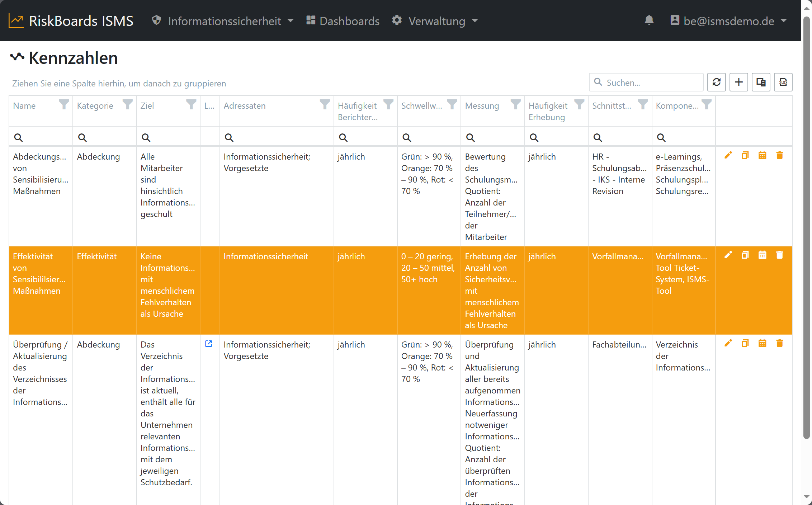Screen dimensions: 812x505
Task: Copy the Abdeckungsgrad row
Action: point(745,155)
